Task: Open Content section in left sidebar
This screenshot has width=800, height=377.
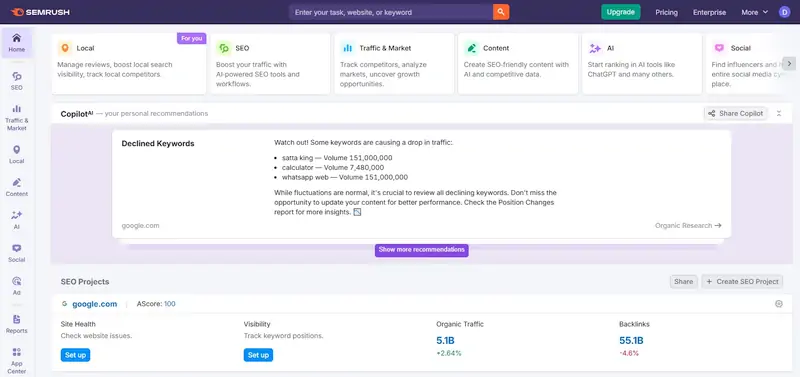Action: (x=16, y=187)
